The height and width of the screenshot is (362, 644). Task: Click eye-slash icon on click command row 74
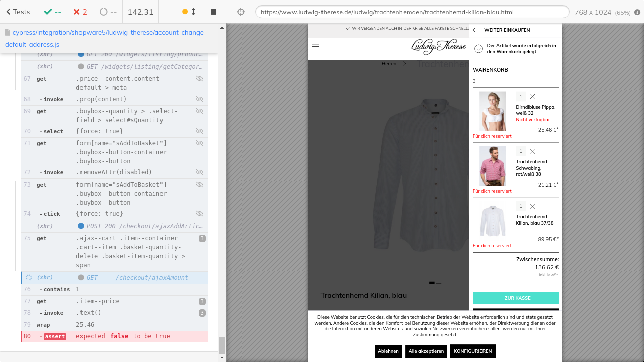pos(199,214)
